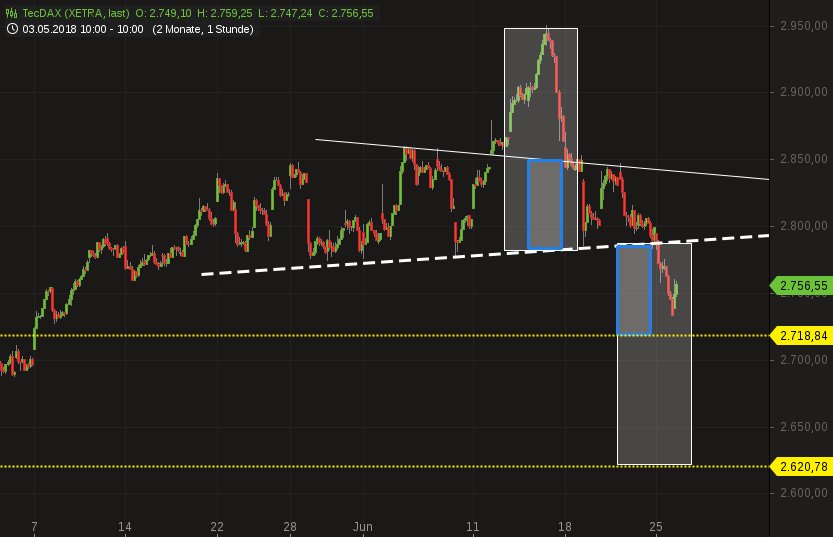Click the (2 Monate, 1 Stunde) timeframe text
This screenshot has width=833, height=537.
click(203, 29)
